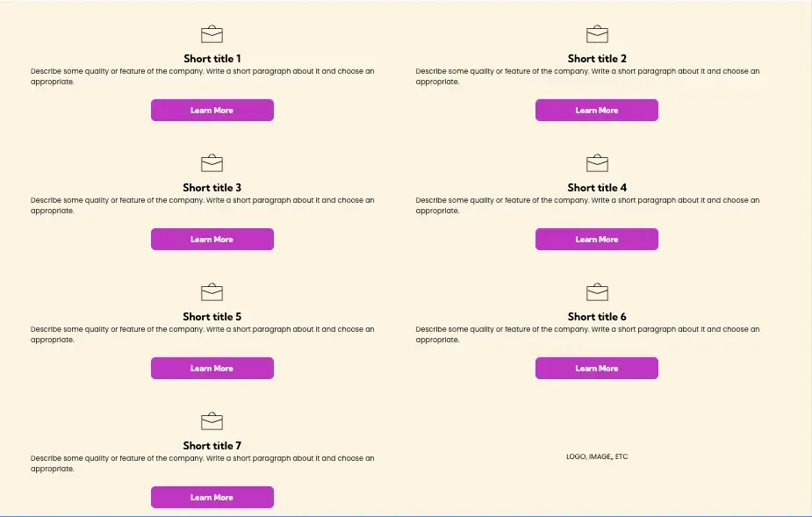The height and width of the screenshot is (517, 812).
Task: Select the Short title 4 heading
Action: point(597,188)
